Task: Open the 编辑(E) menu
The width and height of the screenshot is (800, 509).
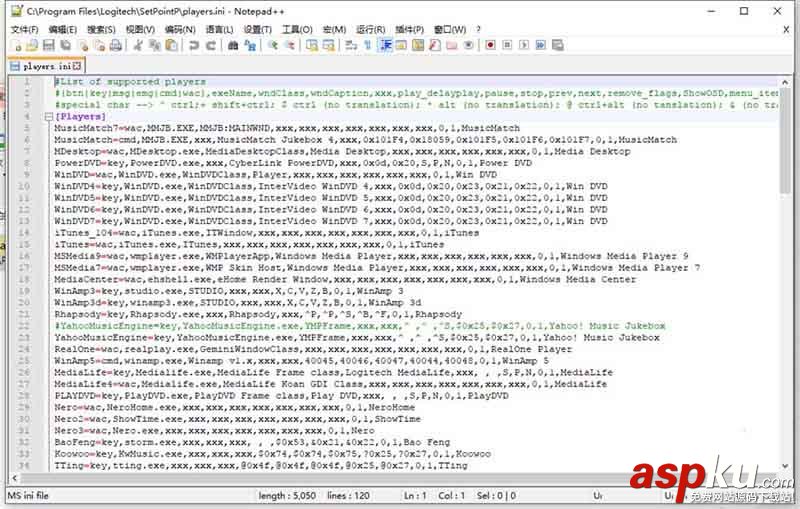Action: [63, 30]
